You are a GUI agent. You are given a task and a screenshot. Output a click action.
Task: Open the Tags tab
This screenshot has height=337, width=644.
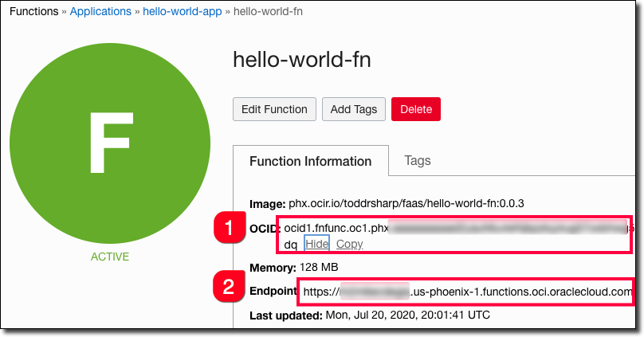pos(418,161)
